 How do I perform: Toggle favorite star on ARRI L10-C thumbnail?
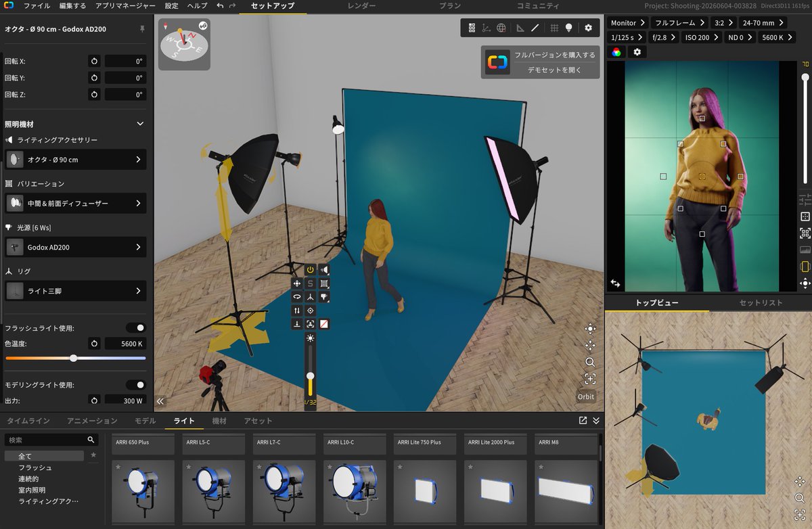tap(329, 466)
